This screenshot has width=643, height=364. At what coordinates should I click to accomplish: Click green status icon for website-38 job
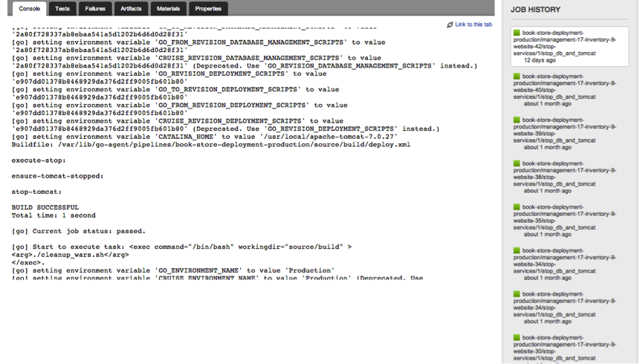[516, 163]
